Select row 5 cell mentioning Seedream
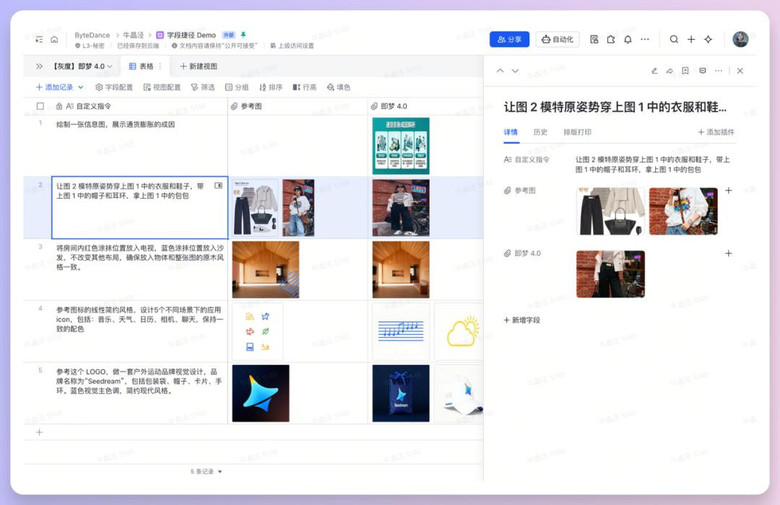The image size is (780, 505). [x=139, y=393]
